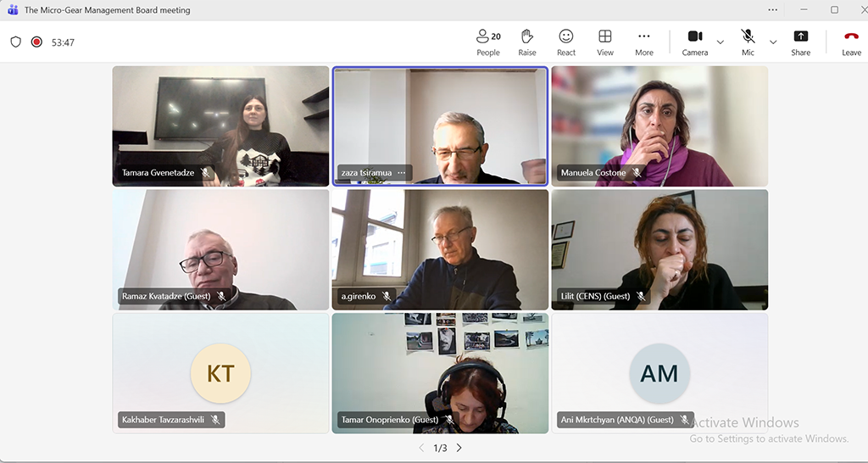This screenshot has width=868, height=463.
Task: Expand the Mic options dropdown arrow
Action: point(773,42)
